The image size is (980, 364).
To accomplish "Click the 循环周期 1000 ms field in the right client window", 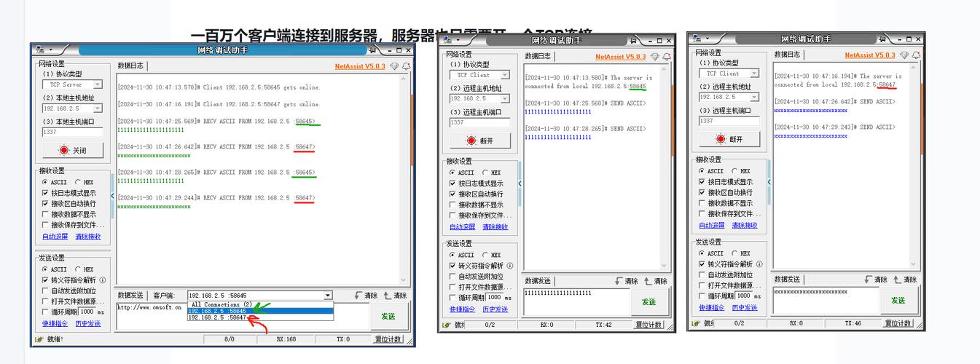I will [x=743, y=296].
